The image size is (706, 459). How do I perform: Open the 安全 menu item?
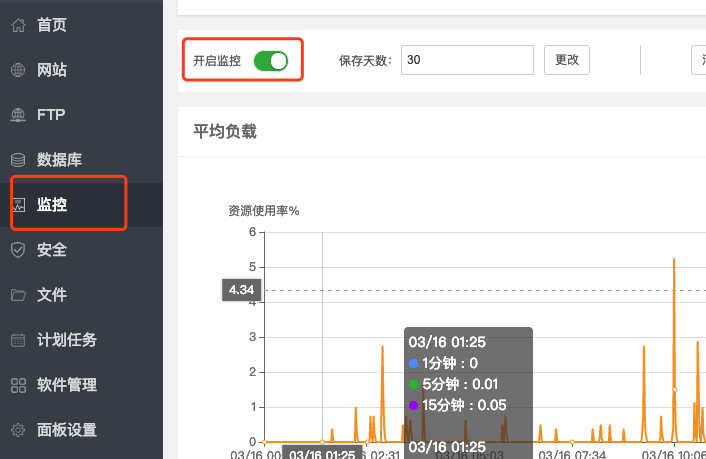point(52,250)
